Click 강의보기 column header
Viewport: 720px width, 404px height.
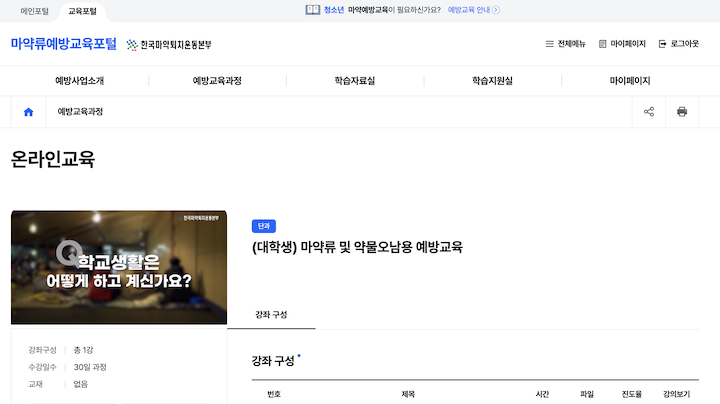point(676,394)
